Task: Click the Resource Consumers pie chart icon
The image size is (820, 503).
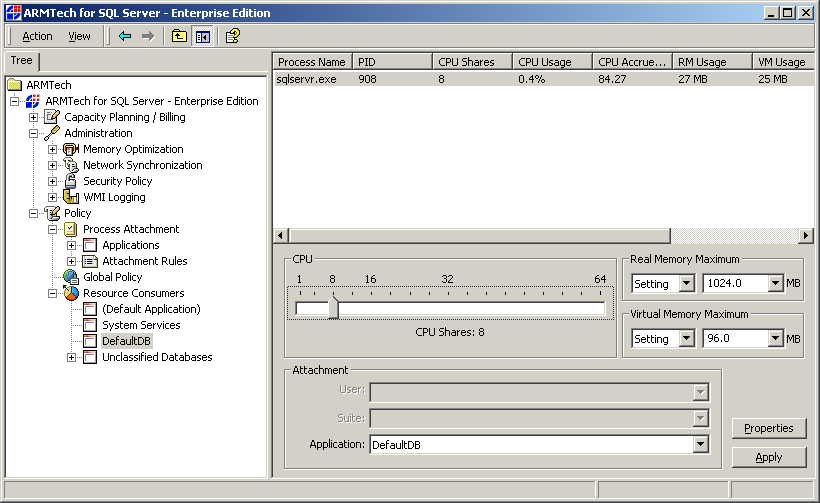Action: 71,293
